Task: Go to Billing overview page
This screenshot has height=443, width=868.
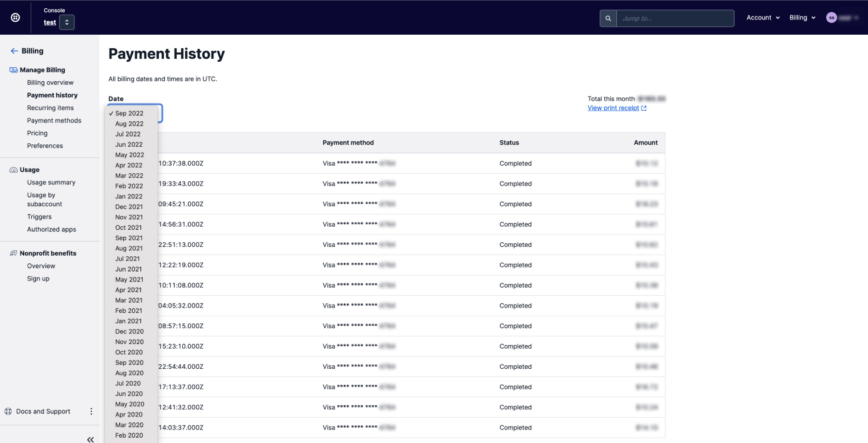Action: point(50,82)
